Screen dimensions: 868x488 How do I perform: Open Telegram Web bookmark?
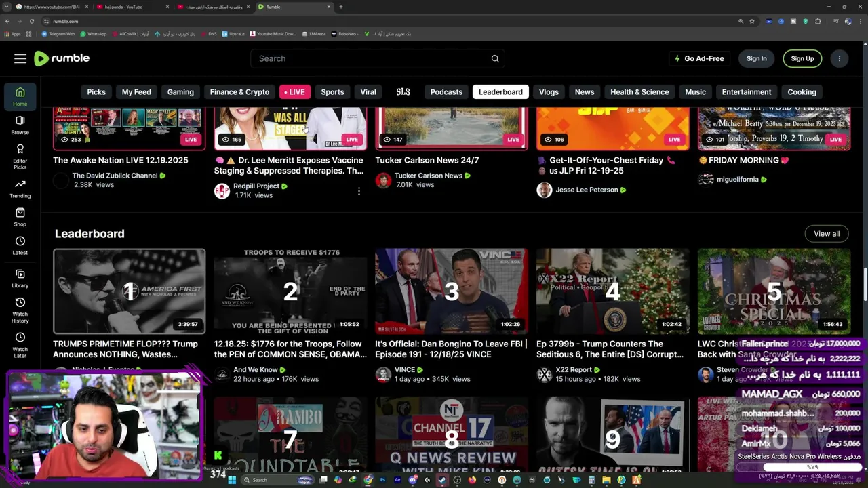click(x=58, y=34)
